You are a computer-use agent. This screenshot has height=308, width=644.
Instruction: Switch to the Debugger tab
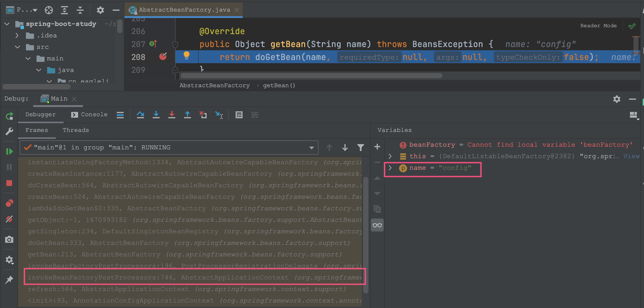tap(41, 115)
